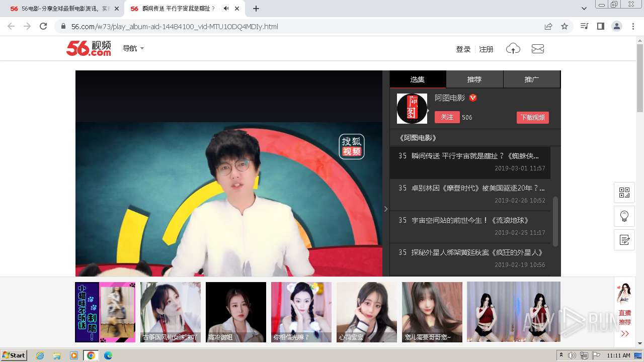Image resolution: width=644 pixels, height=362 pixels.
Task: Click the verified V badge icon
Action: (473, 98)
